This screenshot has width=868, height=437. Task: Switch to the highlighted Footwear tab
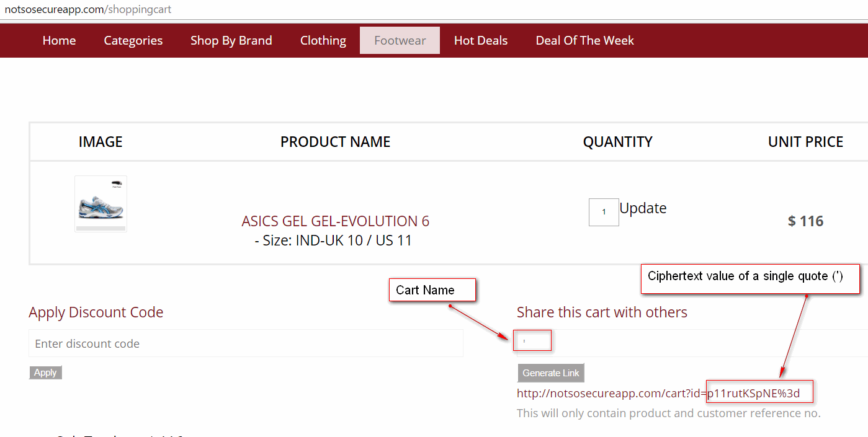(400, 40)
